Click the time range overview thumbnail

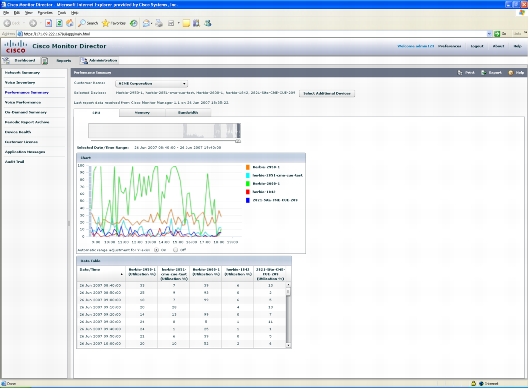164,131
